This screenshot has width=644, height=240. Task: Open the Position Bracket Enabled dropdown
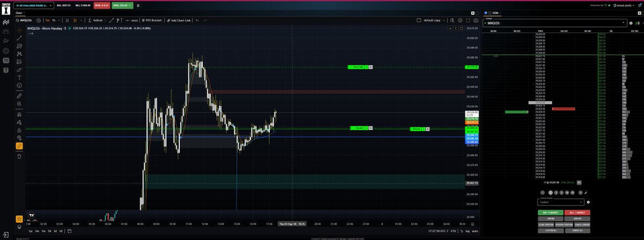coord(561,202)
